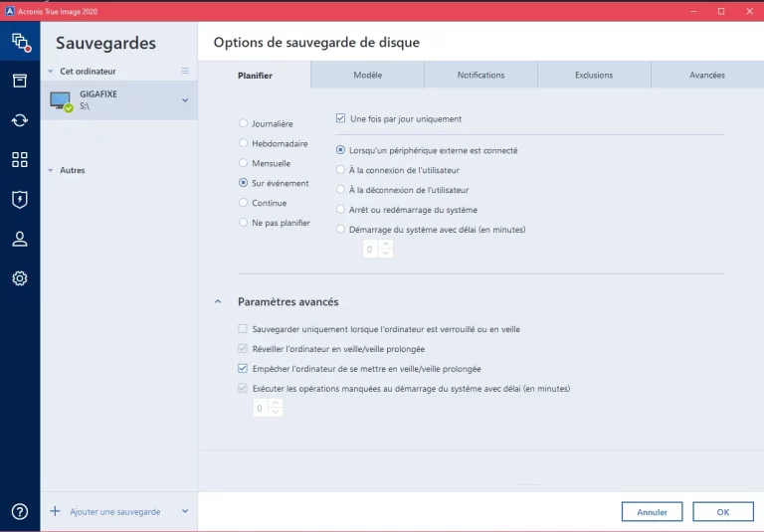Enable 'Sauvegarder uniquement lorsque l'ordinateur est verrouillé'

pos(243,329)
